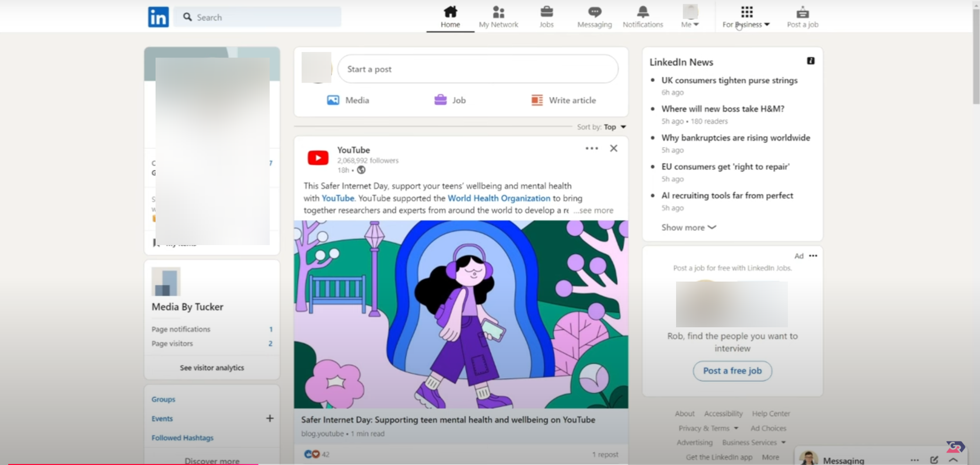The width and height of the screenshot is (980, 465).
Task: Click the LinkedIn News info icon
Action: click(811, 61)
